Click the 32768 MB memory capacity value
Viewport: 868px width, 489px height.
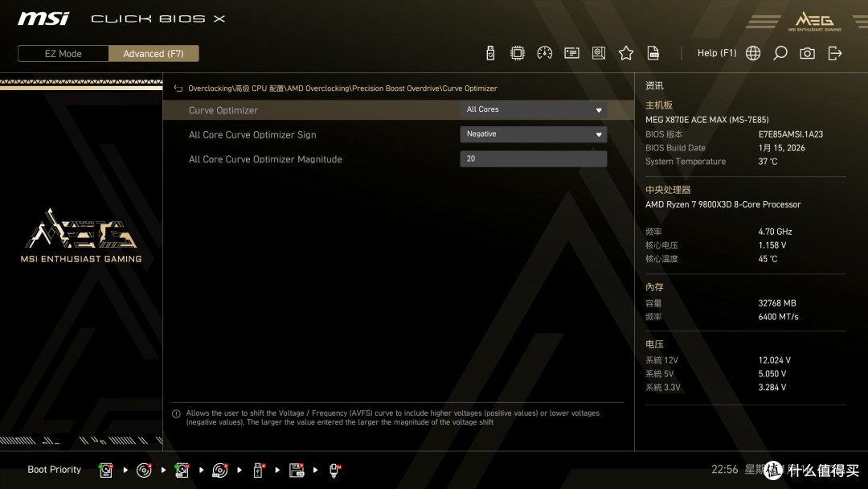click(x=777, y=303)
